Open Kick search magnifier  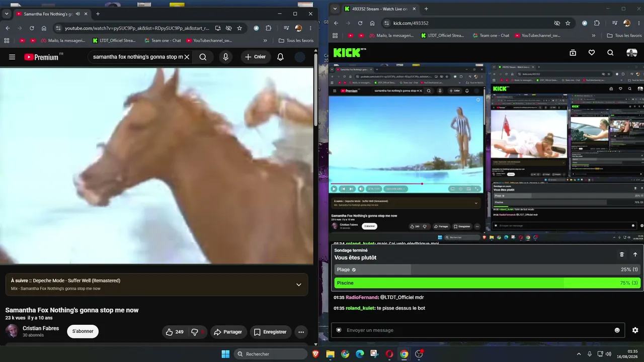coord(610,52)
